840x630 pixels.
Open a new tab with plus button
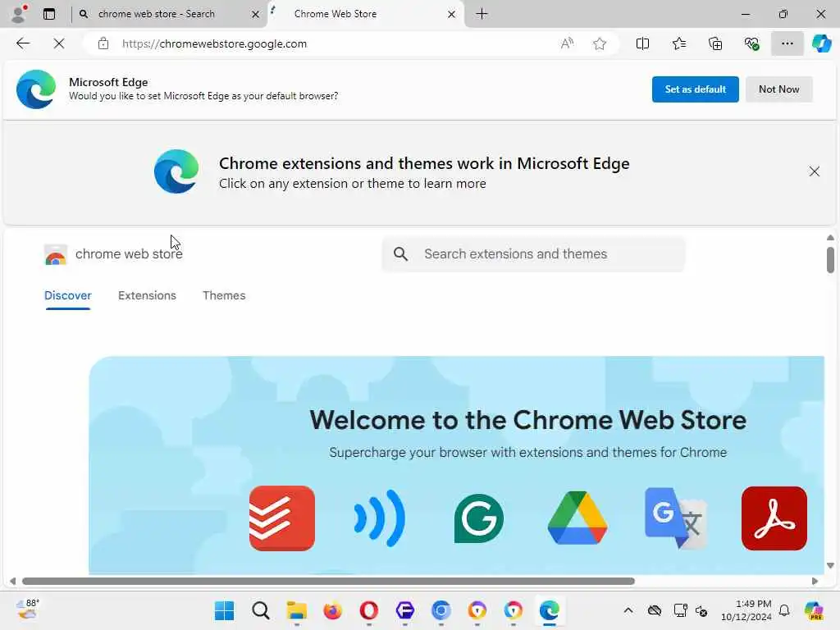(482, 14)
